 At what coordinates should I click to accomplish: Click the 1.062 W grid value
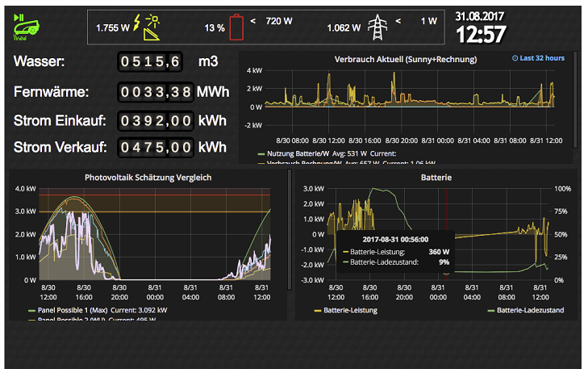(x=344, y=28)
